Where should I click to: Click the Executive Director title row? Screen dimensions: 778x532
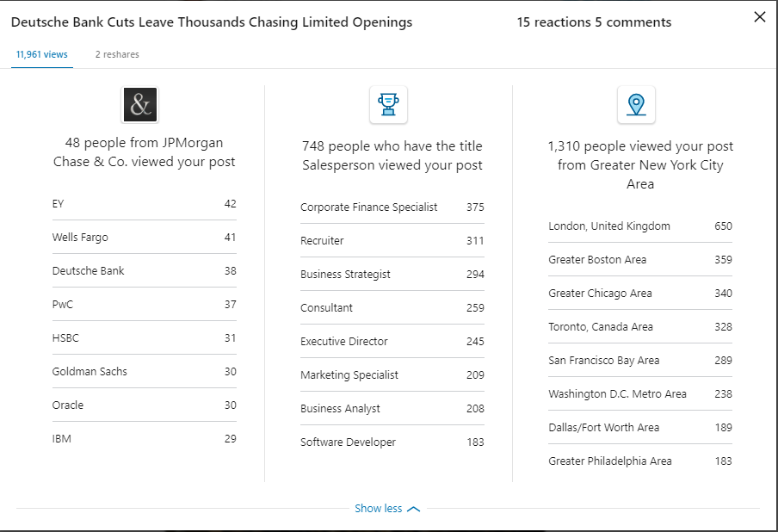pos(392,342)
